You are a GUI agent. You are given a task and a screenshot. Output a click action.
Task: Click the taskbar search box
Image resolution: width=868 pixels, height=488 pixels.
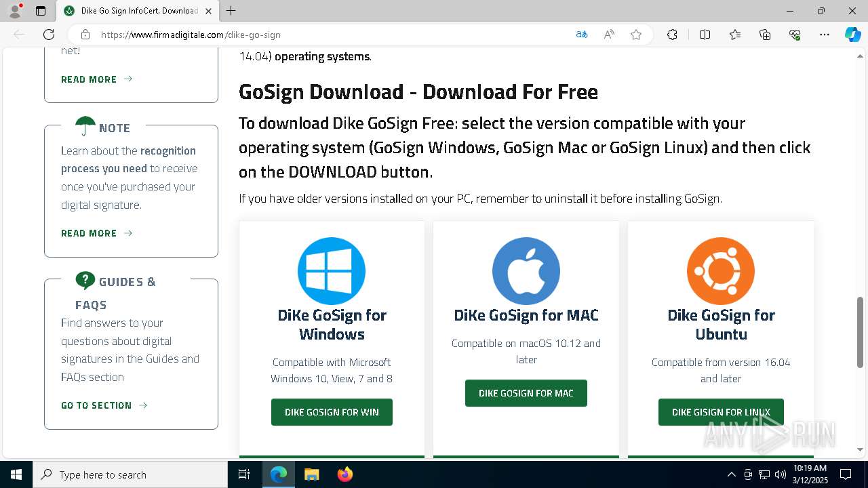130,474
